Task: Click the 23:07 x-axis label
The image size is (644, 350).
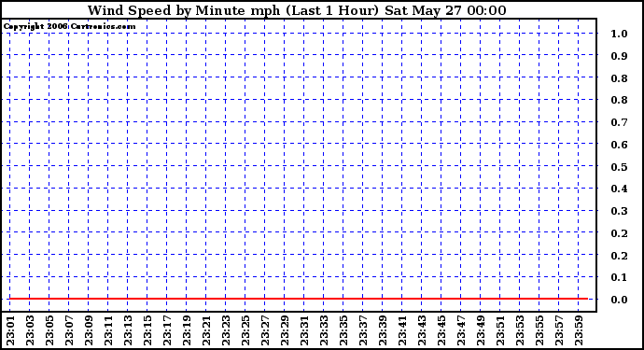Action: pyautogui.click(x=69, y=330)
